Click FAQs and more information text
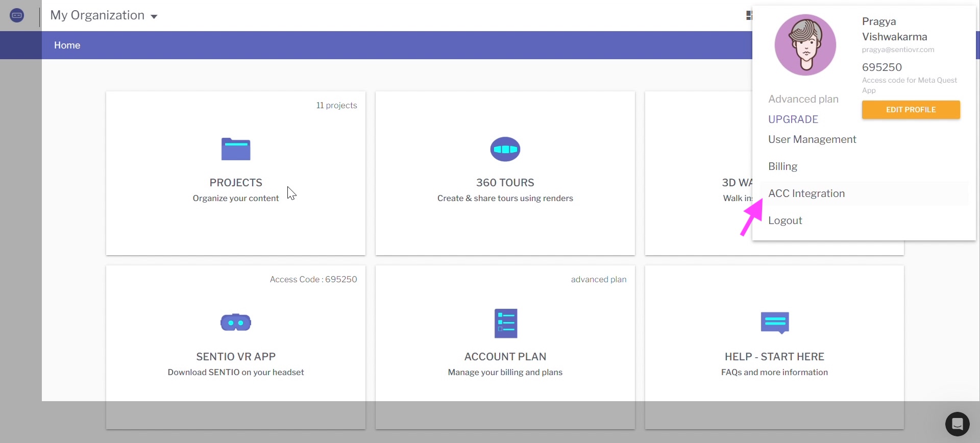 (x=775, y=372)
